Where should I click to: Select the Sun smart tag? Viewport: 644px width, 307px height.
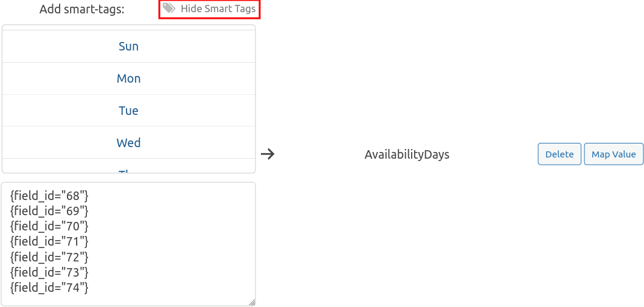click(x=128, y=46)
